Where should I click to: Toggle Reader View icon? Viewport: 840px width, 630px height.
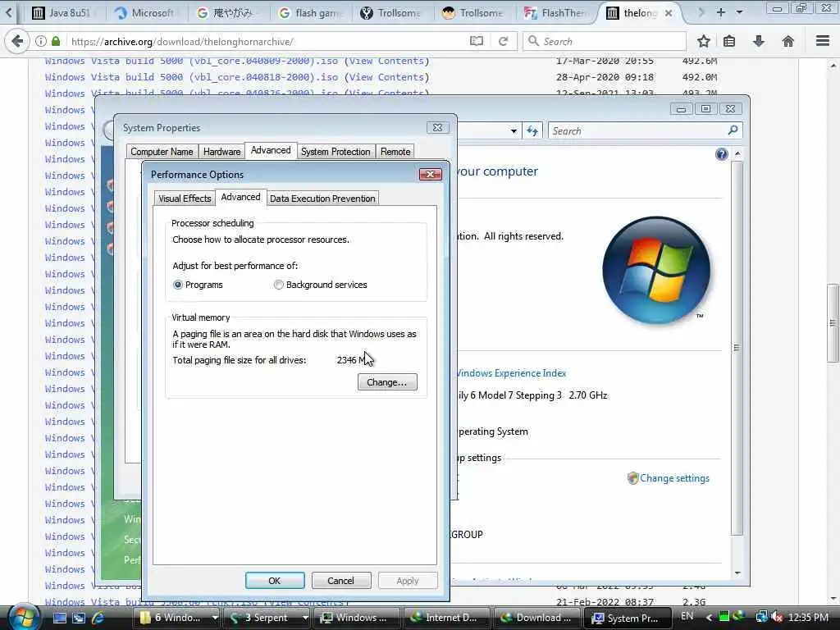point(477,41)
